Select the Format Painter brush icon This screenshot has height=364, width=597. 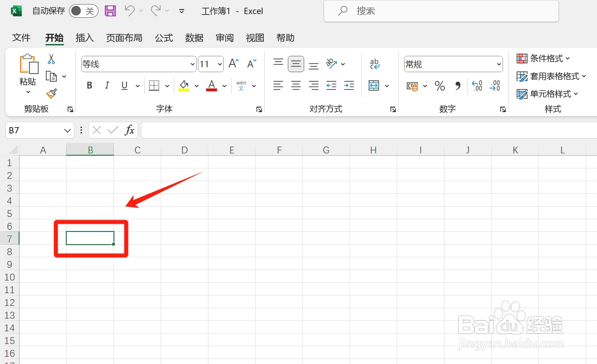(51, 93)
